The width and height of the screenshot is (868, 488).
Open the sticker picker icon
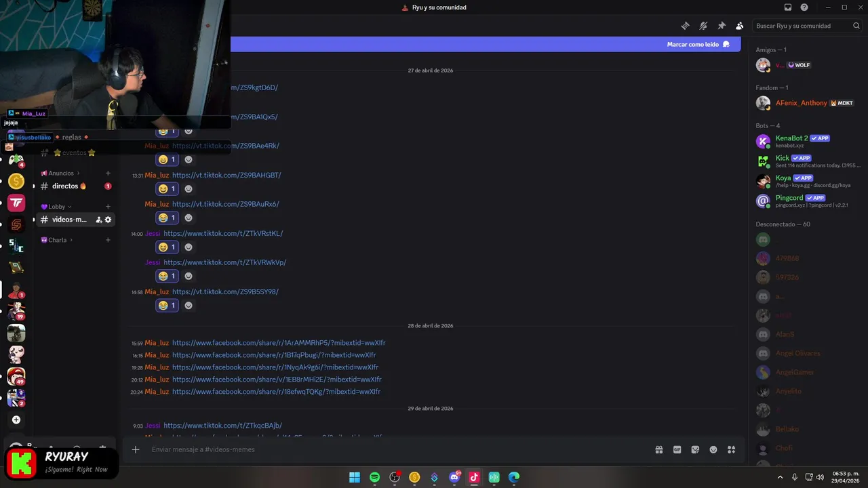click(695, 449)
